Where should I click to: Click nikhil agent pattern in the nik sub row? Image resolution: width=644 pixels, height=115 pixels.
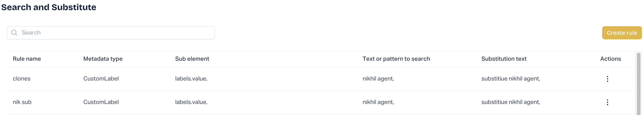[378, 102]
